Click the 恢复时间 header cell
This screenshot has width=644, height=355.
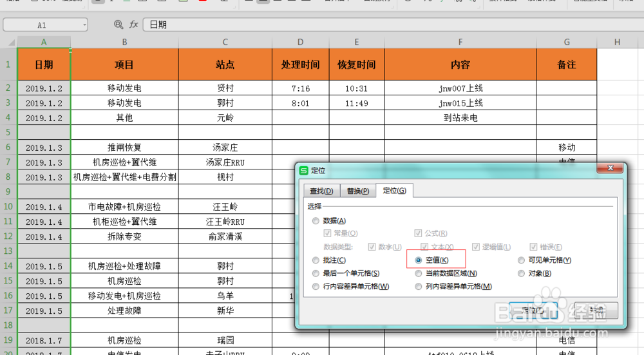pos(357,64)
